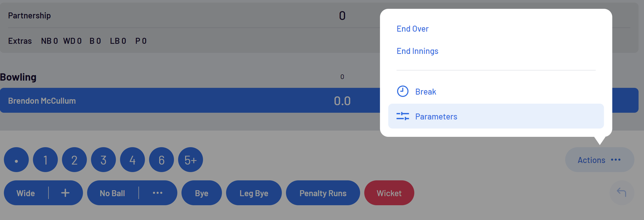
Task: Score a dot ball
Action: [x=16, y=160]
